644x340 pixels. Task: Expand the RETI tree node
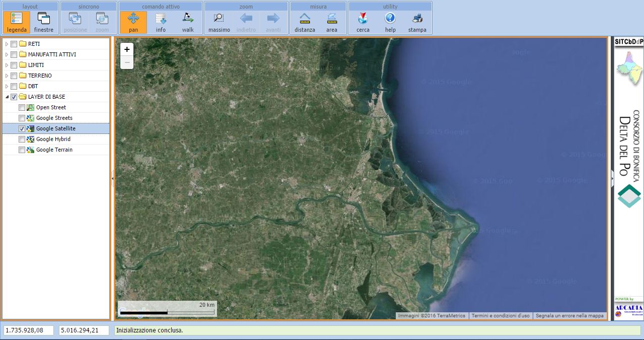7,44
